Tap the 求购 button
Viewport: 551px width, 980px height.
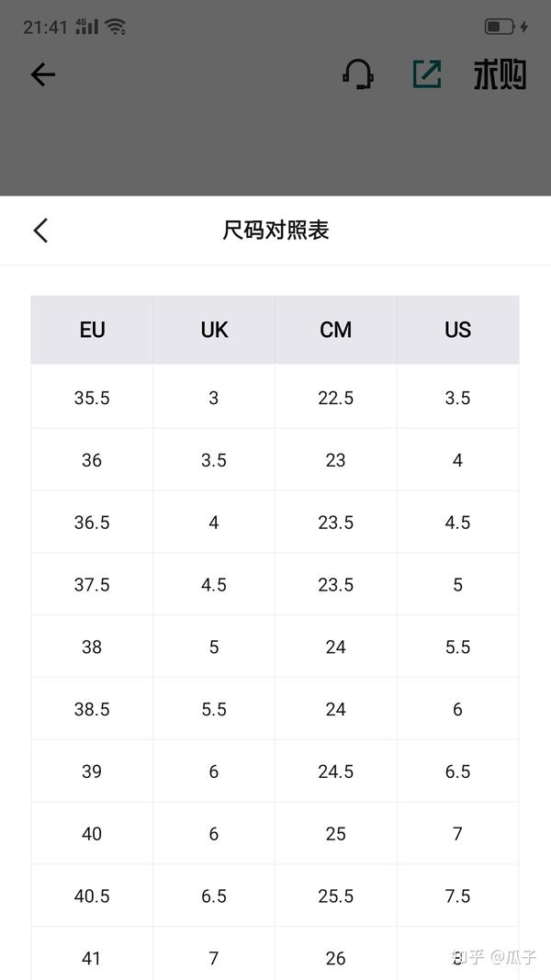coord(500,75)
